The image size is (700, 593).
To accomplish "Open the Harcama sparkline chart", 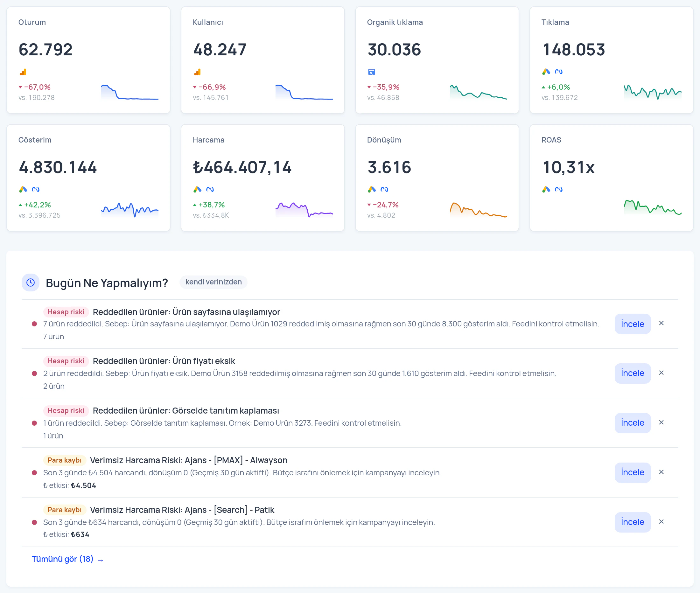I will (304, 210).
